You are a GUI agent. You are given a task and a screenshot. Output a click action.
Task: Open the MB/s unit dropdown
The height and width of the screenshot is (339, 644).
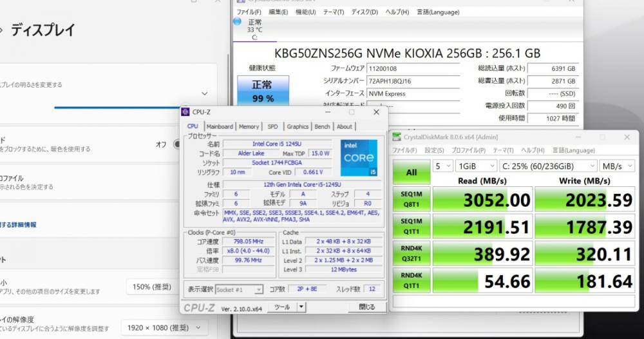pyautogui.click(x=617, y=166)
